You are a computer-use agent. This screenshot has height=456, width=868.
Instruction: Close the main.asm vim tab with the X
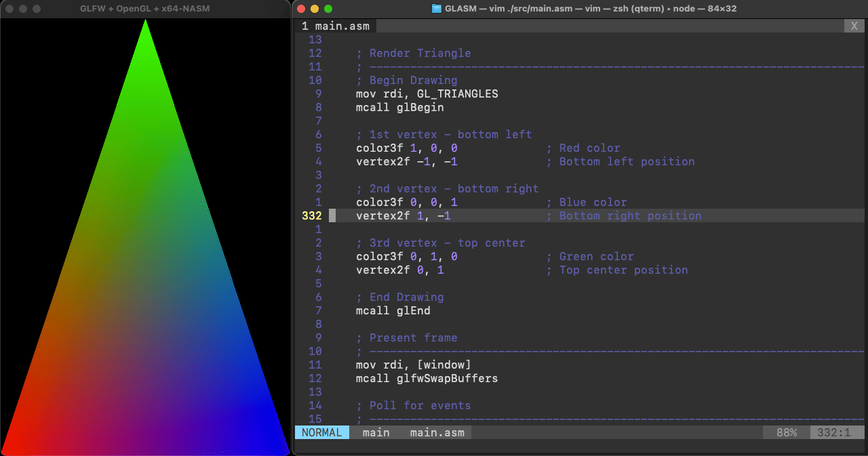(x=854, y=26)
